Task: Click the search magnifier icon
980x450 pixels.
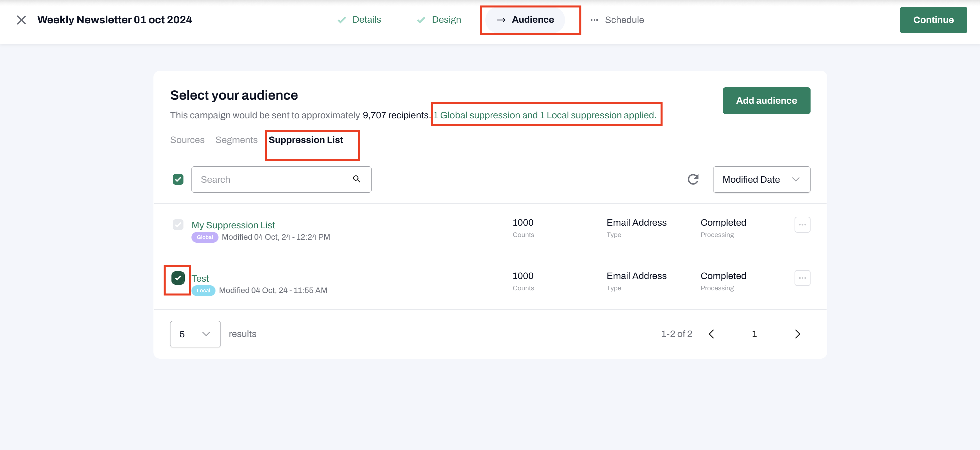Action: [357, 179]
